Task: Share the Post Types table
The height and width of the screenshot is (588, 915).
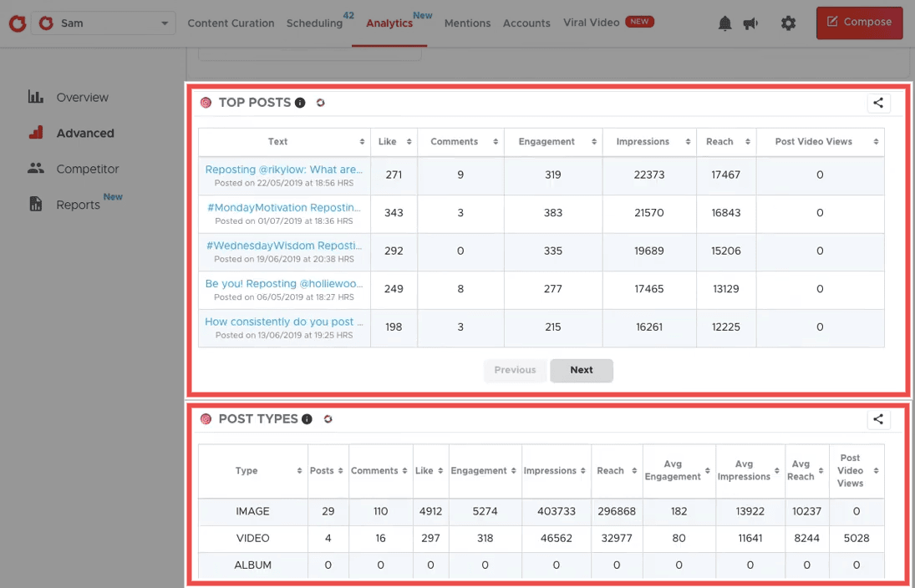Action: coord(877,419)
